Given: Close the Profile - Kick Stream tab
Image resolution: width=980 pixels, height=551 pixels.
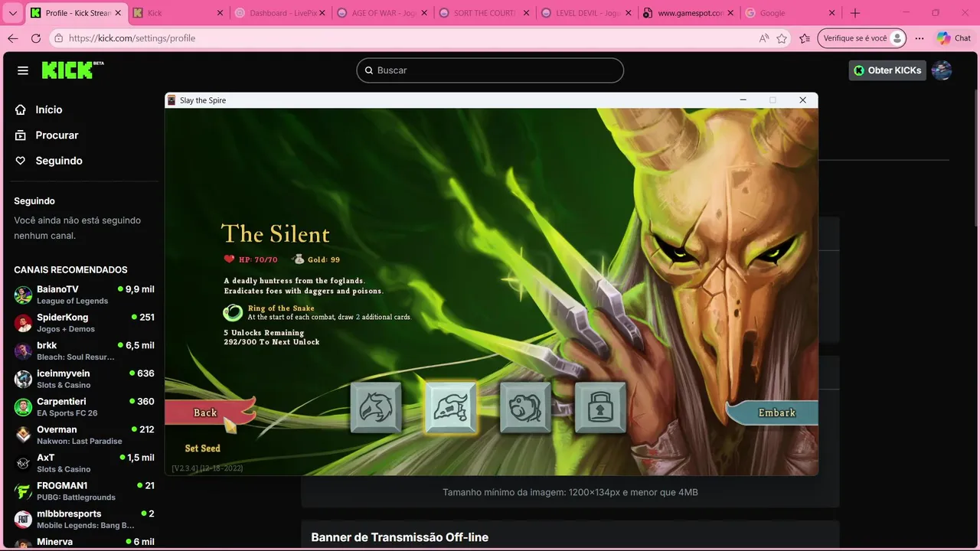Looking at the screenshot, I should click(118, 13).
